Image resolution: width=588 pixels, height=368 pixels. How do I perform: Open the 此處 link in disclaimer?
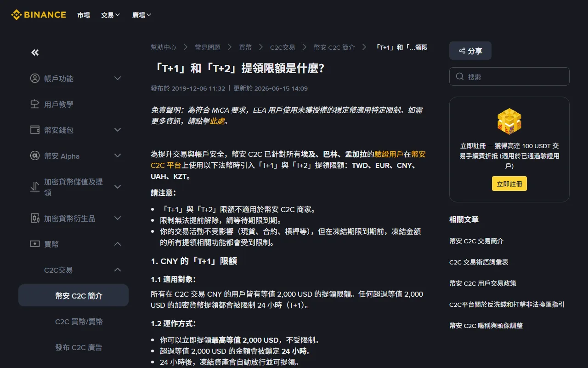217,121
